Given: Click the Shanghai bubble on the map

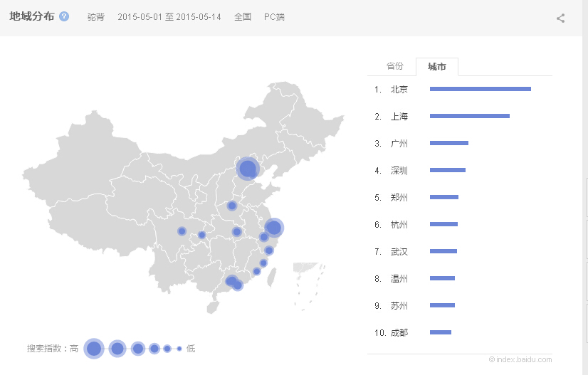Looking at the screenshot, I should point(273,228).
